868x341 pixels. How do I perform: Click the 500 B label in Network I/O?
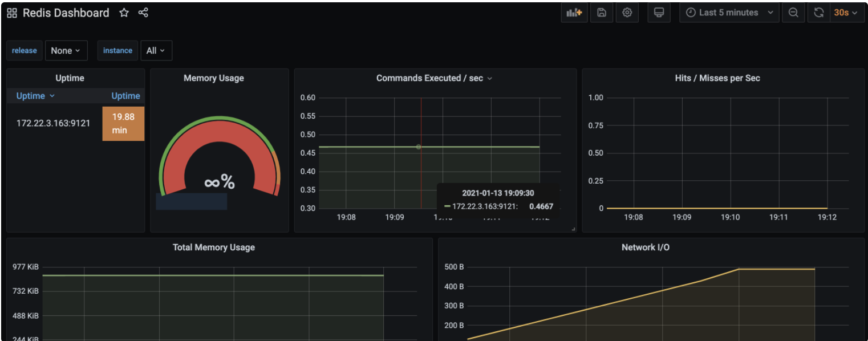tap(455, 267)
